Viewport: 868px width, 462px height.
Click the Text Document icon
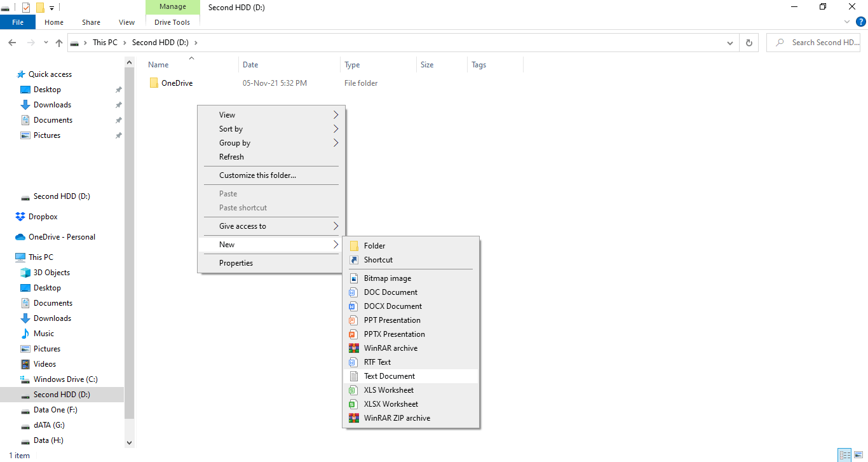tap(354, 376)
